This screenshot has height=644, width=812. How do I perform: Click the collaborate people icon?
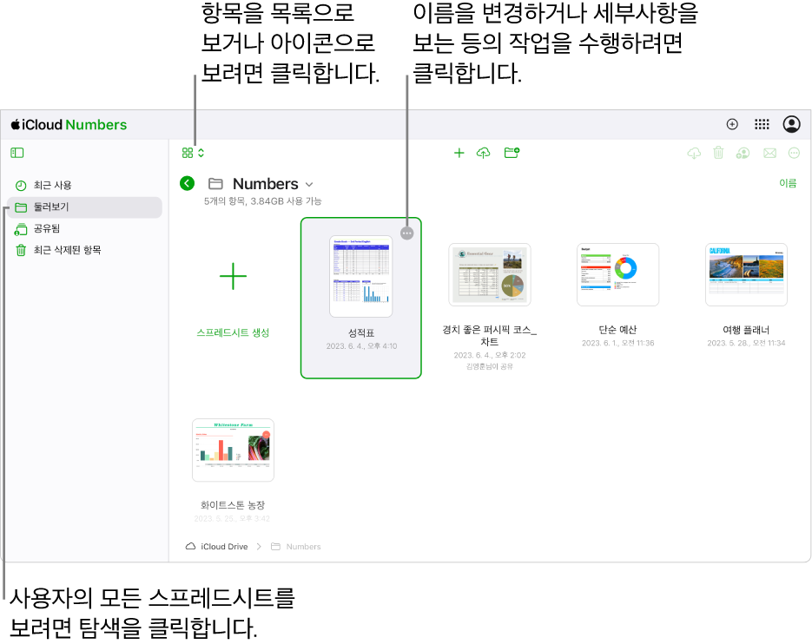[x=743, y=153]
